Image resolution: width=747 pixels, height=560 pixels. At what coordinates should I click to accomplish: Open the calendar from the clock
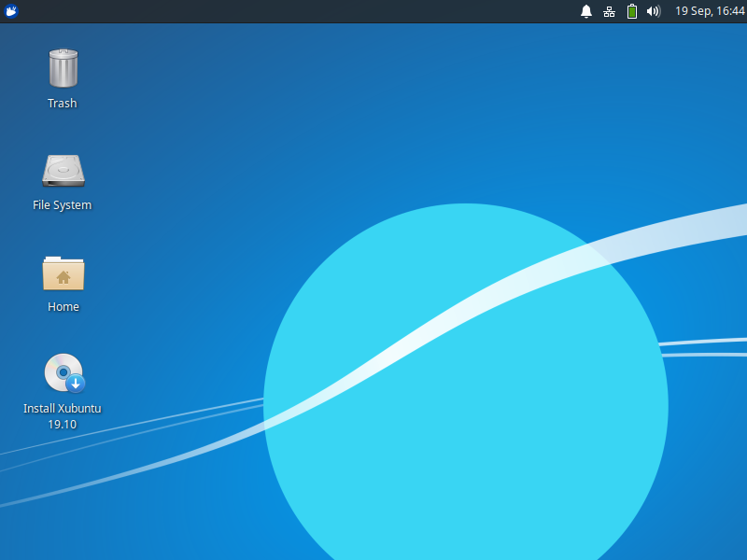(x=710, y=11)
